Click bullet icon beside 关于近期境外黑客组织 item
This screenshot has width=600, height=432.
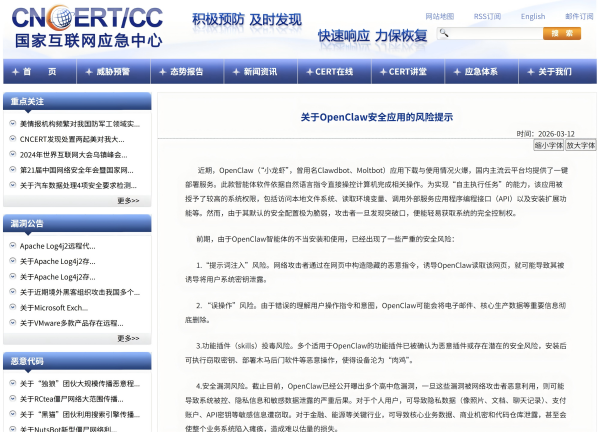13,292
